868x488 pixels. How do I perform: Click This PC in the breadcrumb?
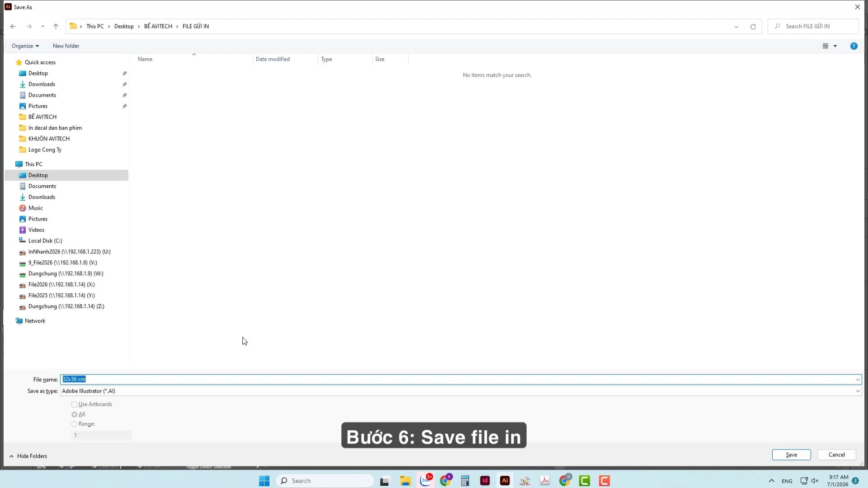tap(95, 26)
